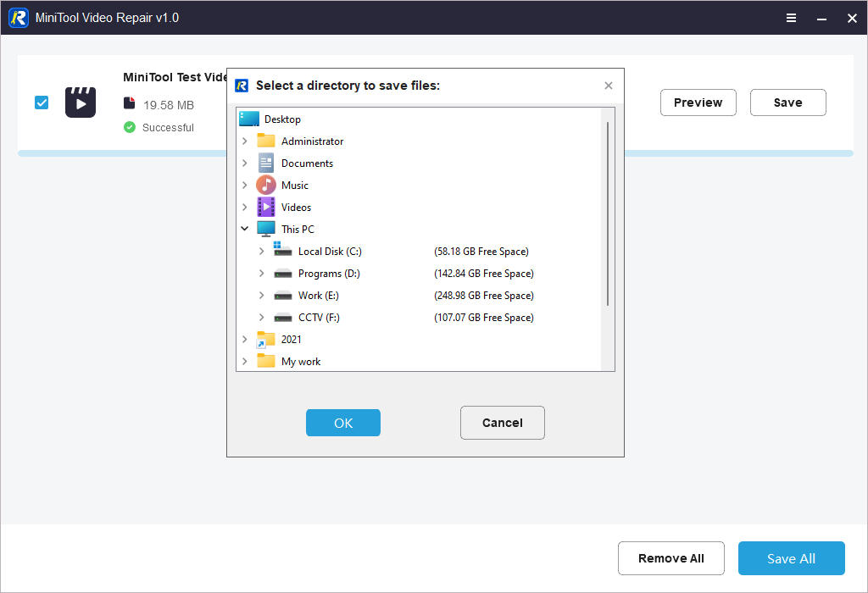Select Work (E:) as save location

pyautogui.click(x=319, y=296)
